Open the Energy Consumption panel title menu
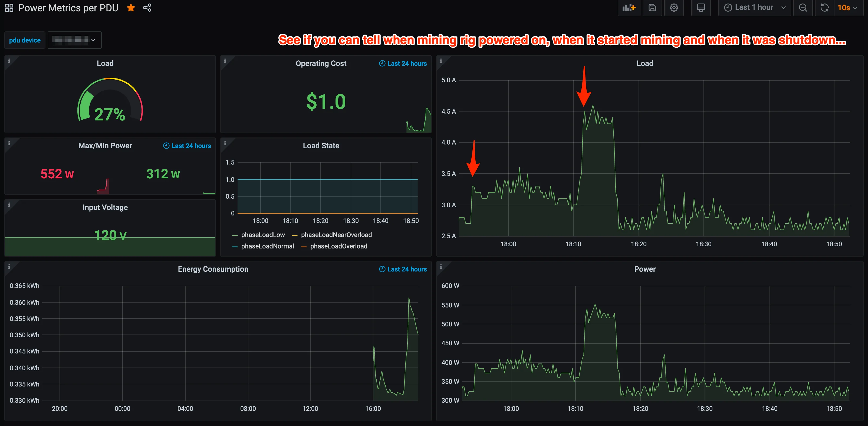 pos(213,269)
